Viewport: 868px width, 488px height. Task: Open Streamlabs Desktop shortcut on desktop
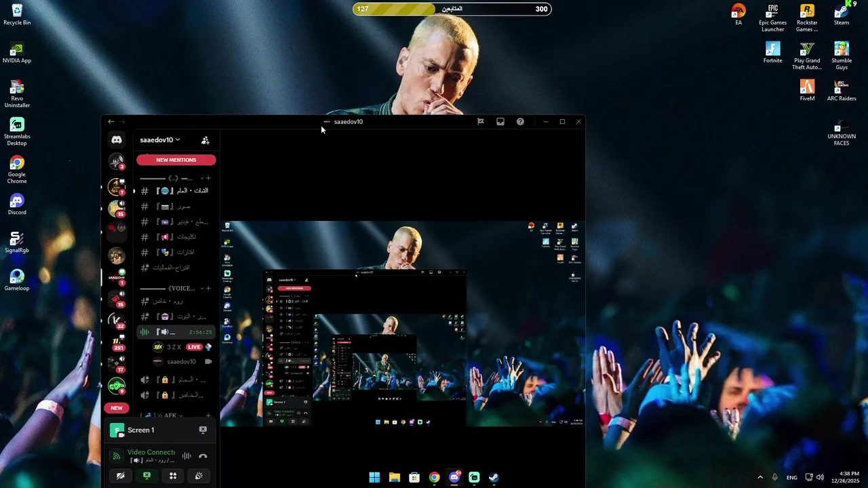[17, 132]
